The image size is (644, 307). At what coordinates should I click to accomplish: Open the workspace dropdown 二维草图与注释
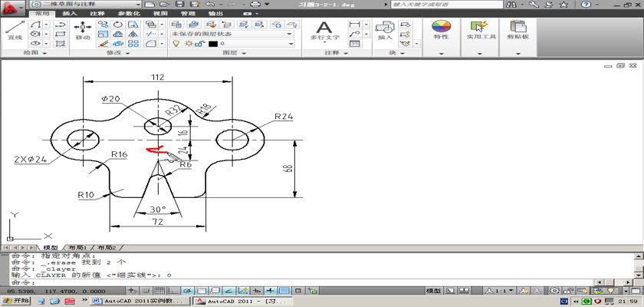click(x=85, y=4)
